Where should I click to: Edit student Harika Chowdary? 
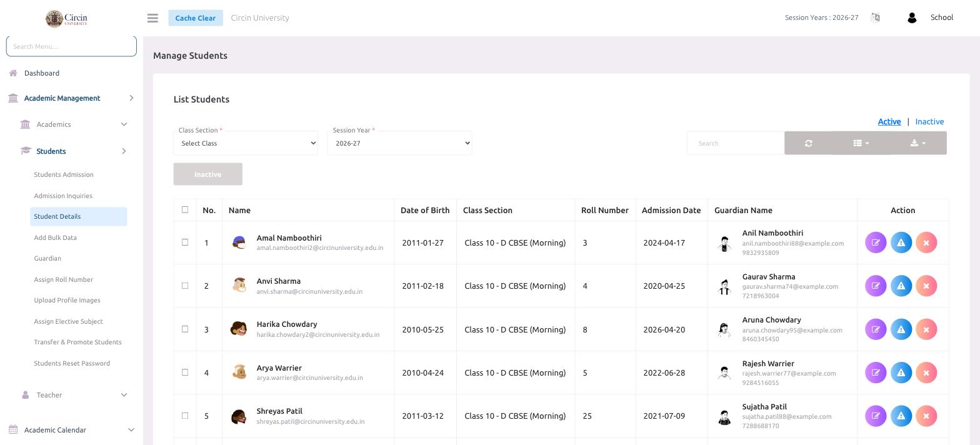(876, 329)
